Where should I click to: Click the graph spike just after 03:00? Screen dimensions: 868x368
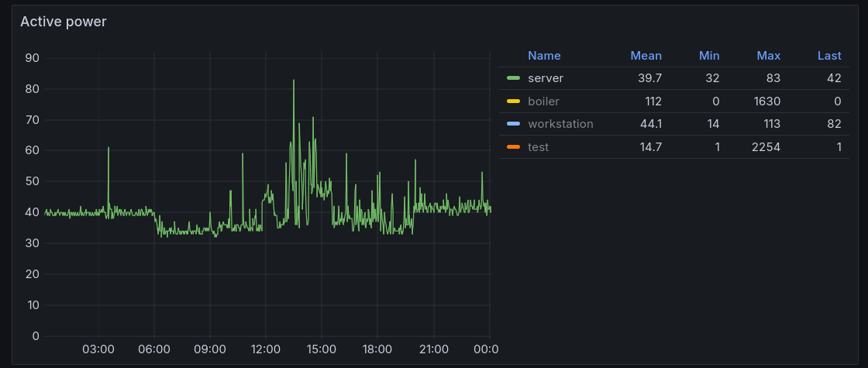click(108, 148)
